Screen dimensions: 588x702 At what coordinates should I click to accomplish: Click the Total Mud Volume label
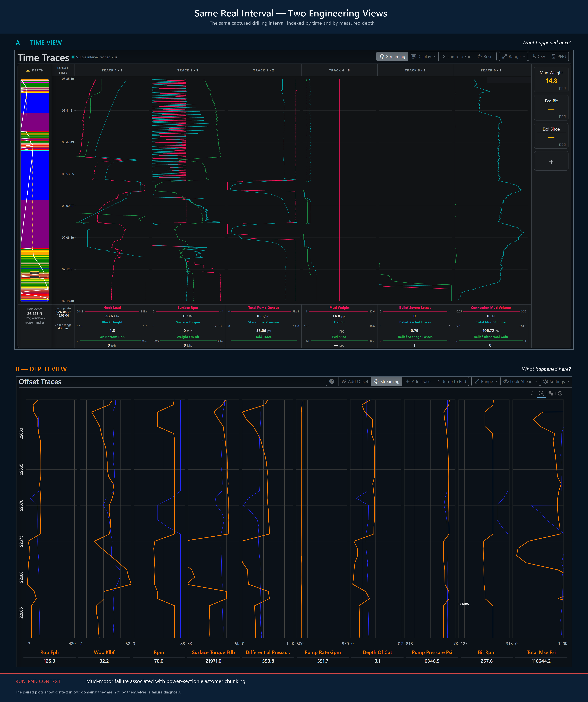(x=491, y=322)
